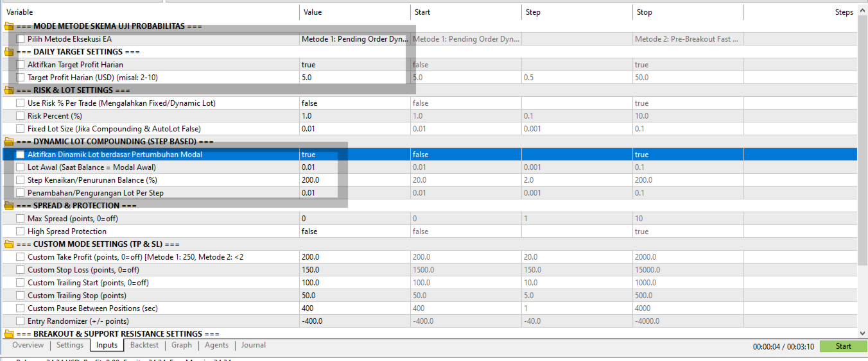Open the High Spread Protection value cell
This screenshot has height=361, width=868.
click(x=355, y=231)
